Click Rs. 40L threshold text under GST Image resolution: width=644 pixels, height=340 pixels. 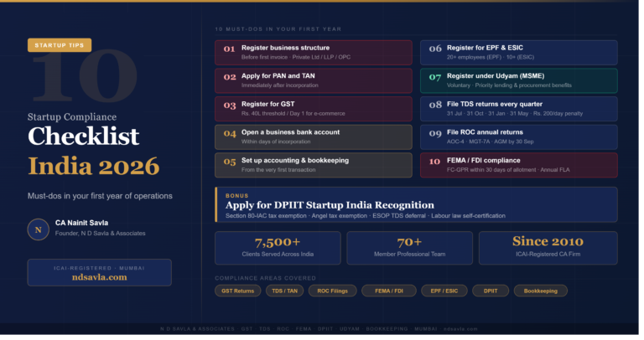tap(293, 114)
